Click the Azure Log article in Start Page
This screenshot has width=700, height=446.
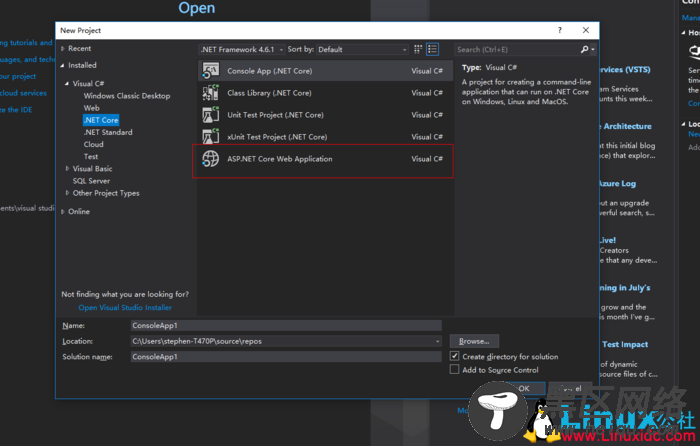coord(617,183)
